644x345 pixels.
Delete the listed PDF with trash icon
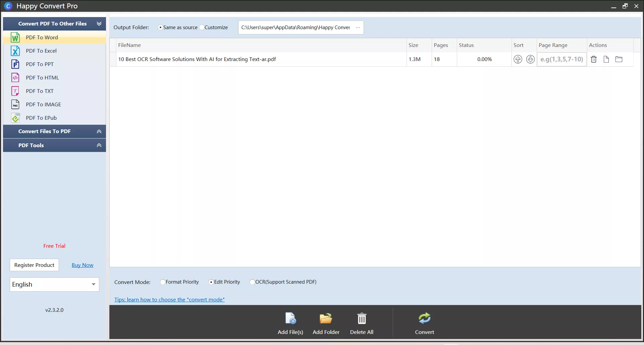pos(594,59)
